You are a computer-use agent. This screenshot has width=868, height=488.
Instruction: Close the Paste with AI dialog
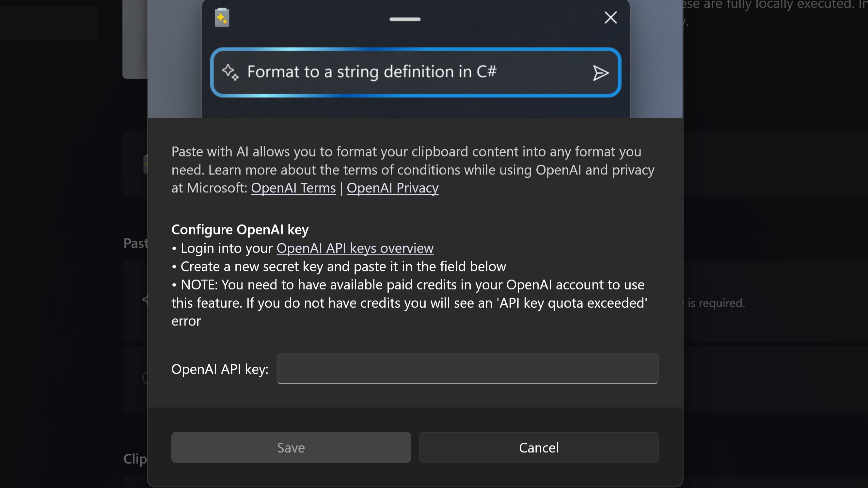click(x=610, y=18)
